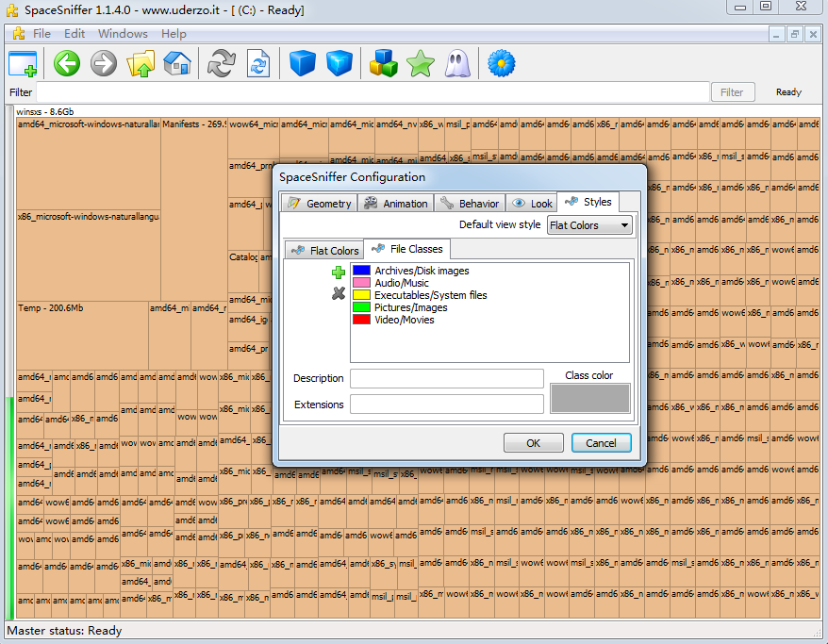Select Audio/Music class
The height and width of the screenshot is (644, 828).
402,283
